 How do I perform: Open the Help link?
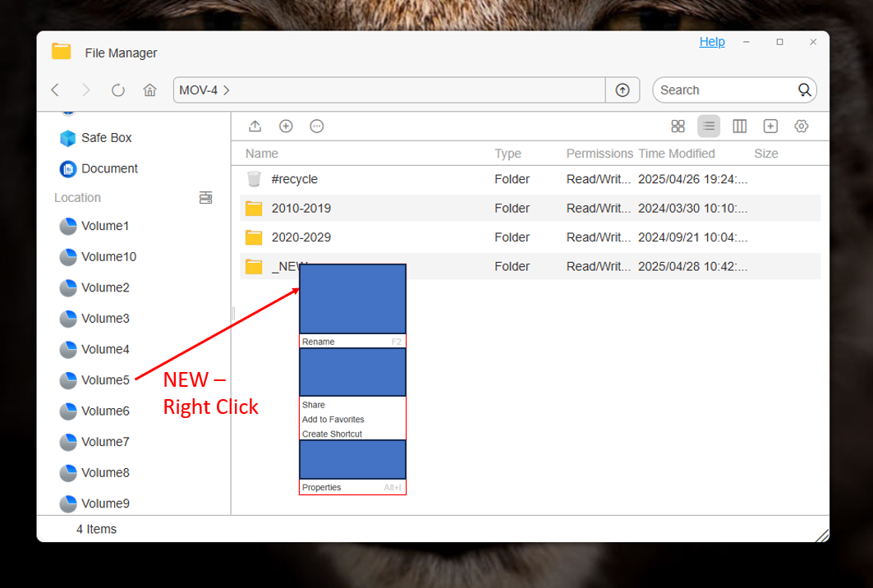[x=711, y=42]
